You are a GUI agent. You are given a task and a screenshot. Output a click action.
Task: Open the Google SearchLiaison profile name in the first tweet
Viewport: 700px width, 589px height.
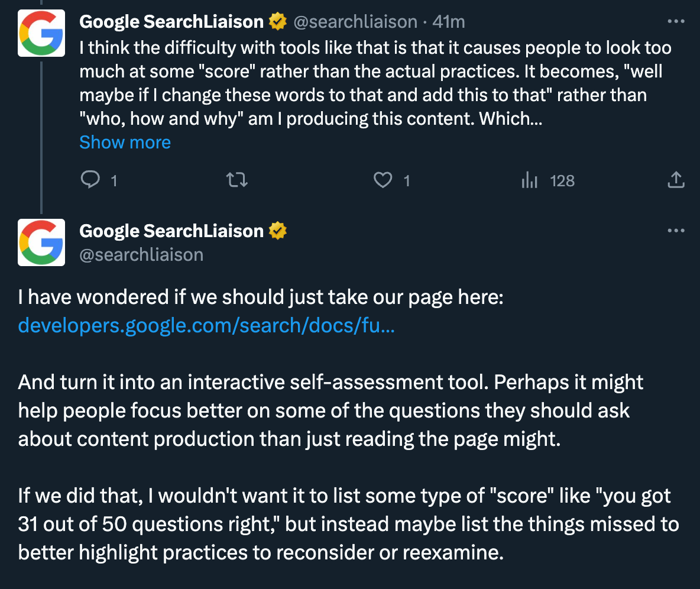tap(171, 22)
